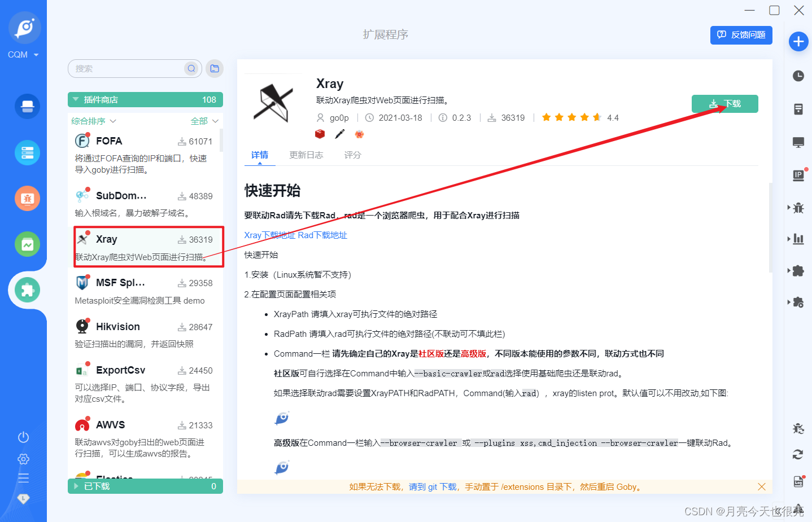Image resolution: width=812 pixels, height=522 pixels.
Task: Open the Rad下载地址 link
Action: (322, 235)
